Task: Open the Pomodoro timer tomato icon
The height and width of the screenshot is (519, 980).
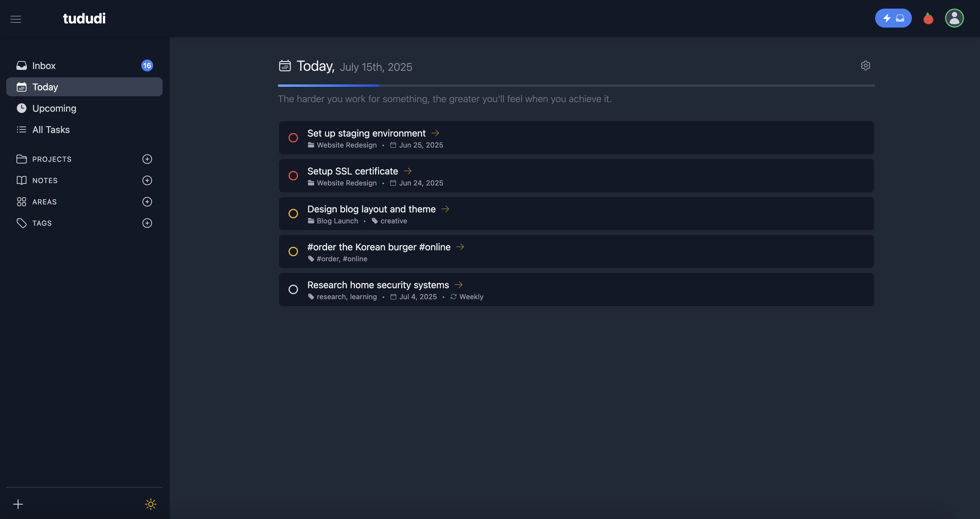Action: pyautogui.click(x=928, y=18)
